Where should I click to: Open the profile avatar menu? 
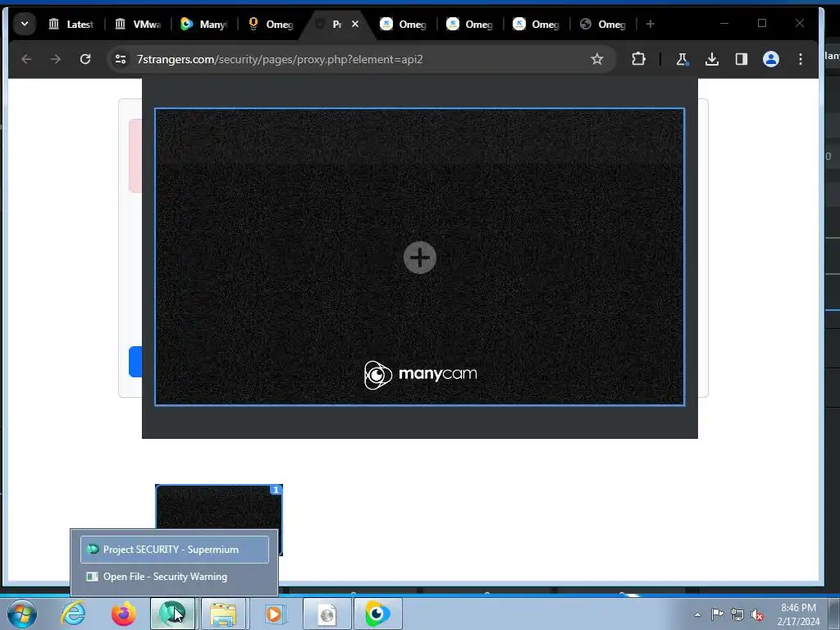point(771,59)
